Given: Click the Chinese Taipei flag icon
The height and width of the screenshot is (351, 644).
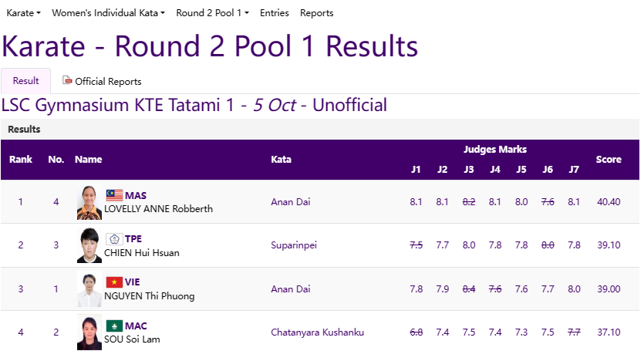Looking at the screenshot, I should pos(114,239).
